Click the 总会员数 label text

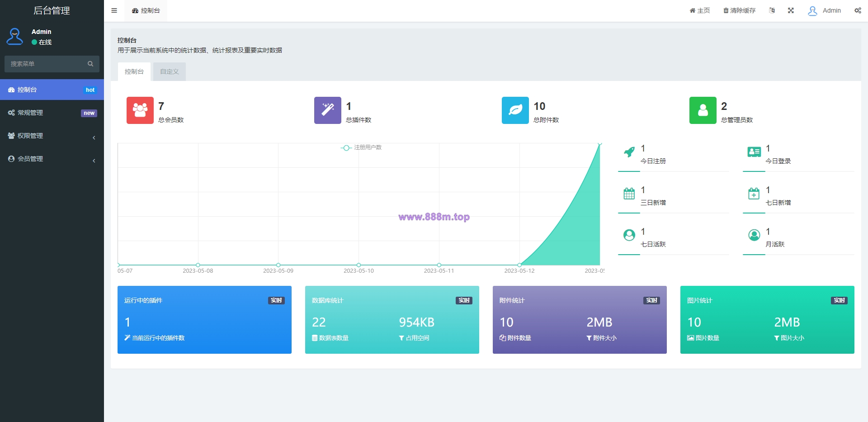click(171, 120)
